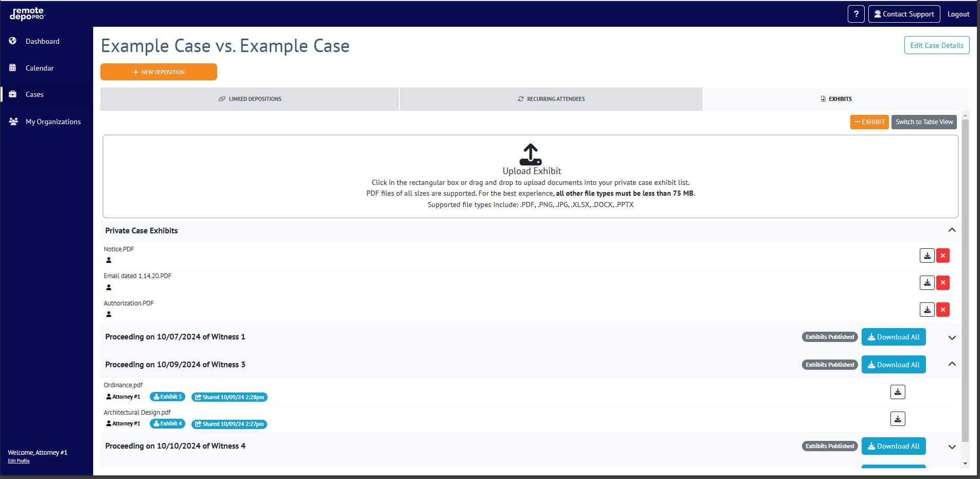Viewport: 980px width, 479px height.
Task: Click Switch to Table View
Action: 923,122
